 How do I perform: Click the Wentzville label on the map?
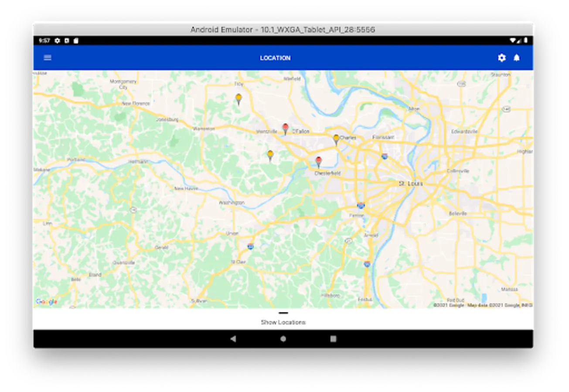pyautogui.click(x=267, y=131)
